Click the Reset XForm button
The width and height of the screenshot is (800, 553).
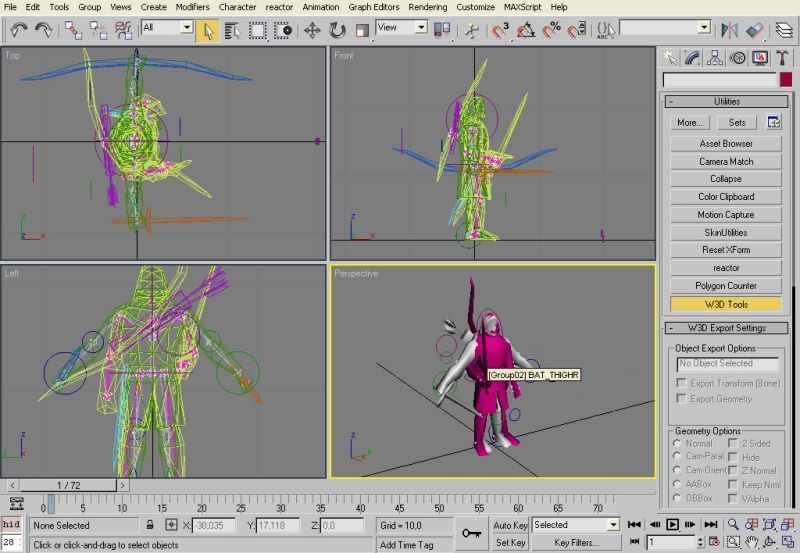coord(726,250)
